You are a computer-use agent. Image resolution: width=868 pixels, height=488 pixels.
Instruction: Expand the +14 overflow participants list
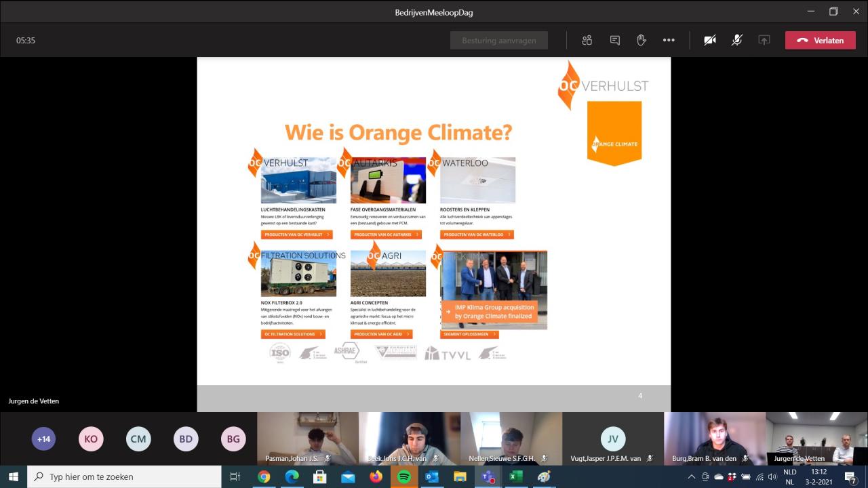(x=43, y=439)
